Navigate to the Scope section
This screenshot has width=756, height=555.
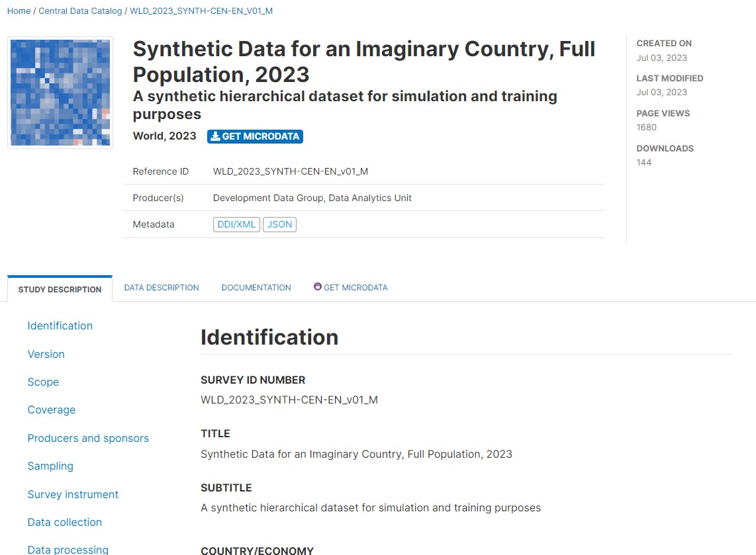tap(43, 382)
